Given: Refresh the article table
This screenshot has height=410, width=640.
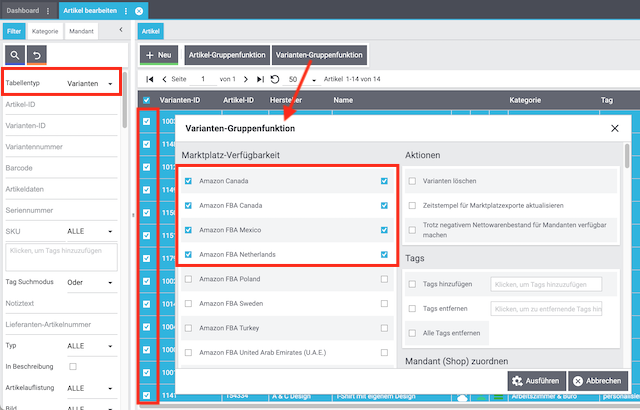Looking at the screenshot, I should tap(275, 79).
